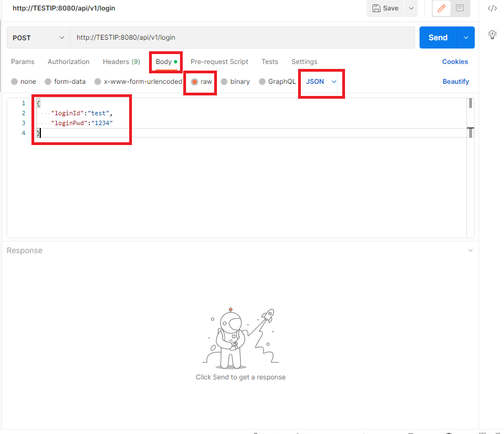
Task: Click the Response section label
Action: pos(24,250)
